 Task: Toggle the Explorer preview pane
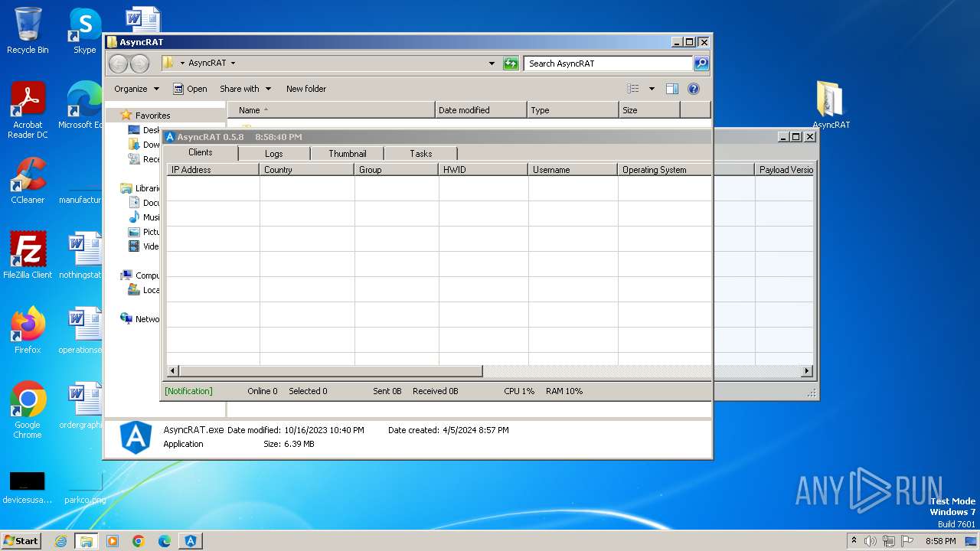(x=671, y=89)
